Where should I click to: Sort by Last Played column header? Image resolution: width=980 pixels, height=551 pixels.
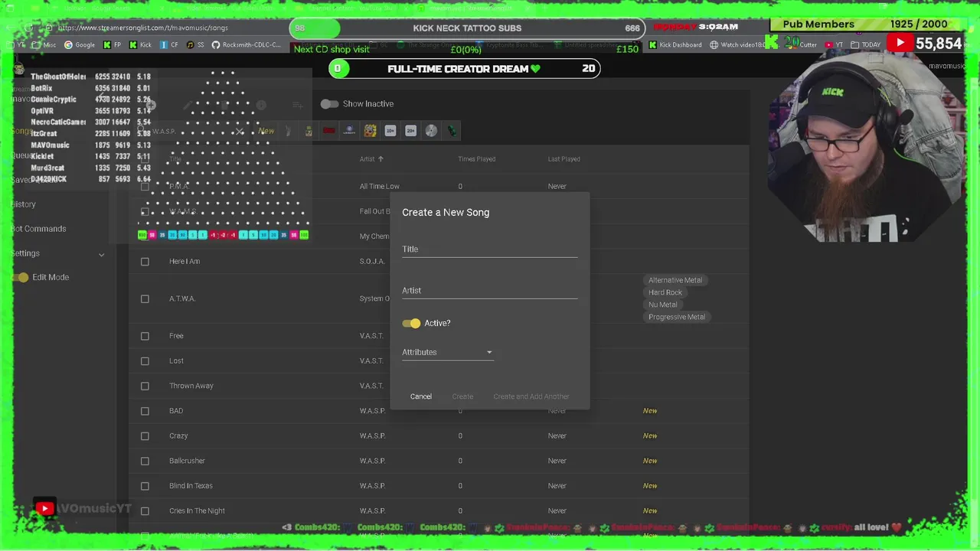click(563, 159)
